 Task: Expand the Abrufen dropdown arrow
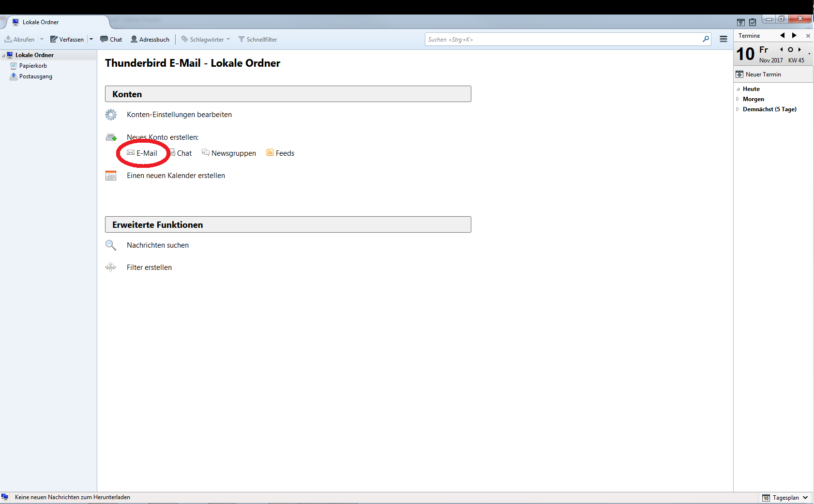pyautogui.click(x=42, y=39)
